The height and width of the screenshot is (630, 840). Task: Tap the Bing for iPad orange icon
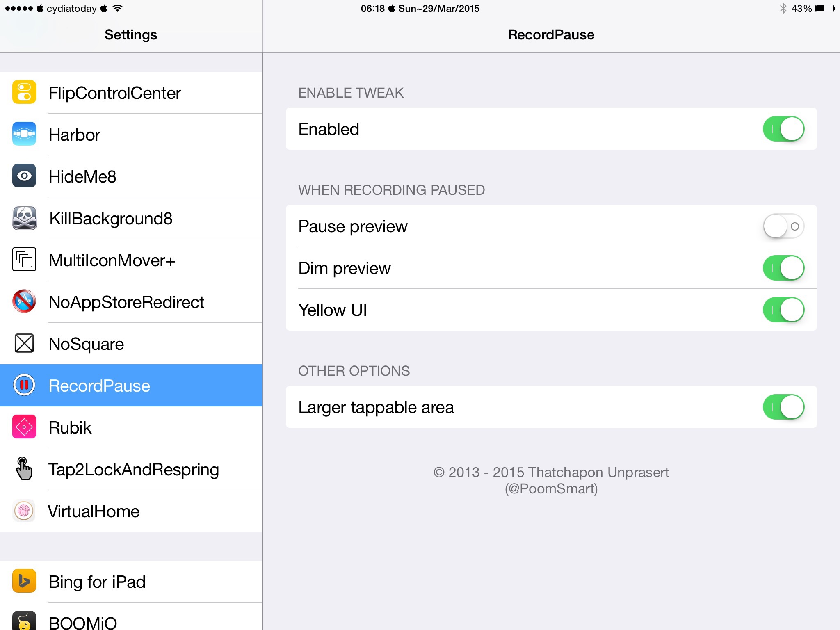pyautogui.click(x=24, y=581)
